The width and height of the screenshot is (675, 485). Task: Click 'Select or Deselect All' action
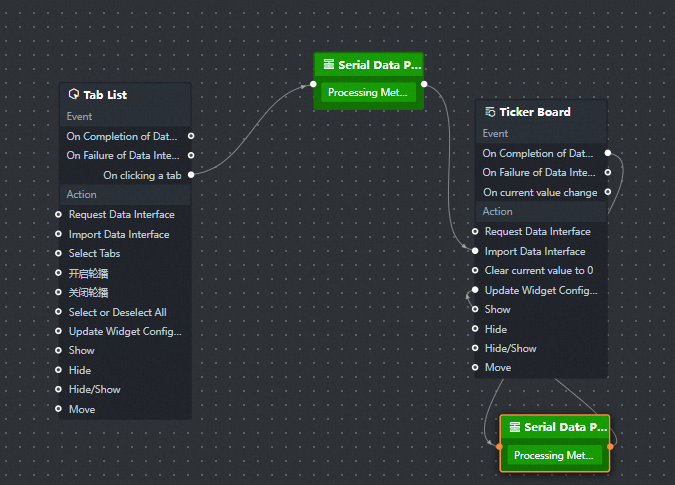118,312
